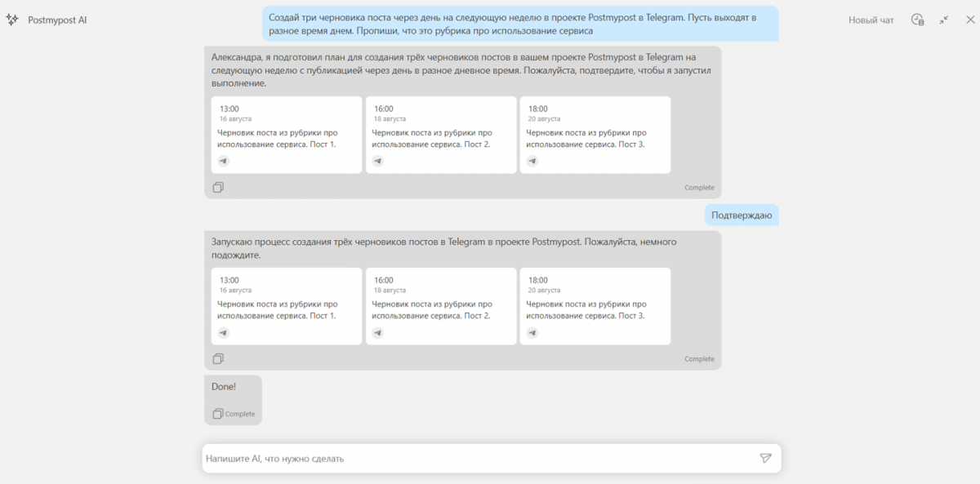This screenshot has width=980, height=484.
Task: Open the chat history clock icon
Action: (917, 20)
